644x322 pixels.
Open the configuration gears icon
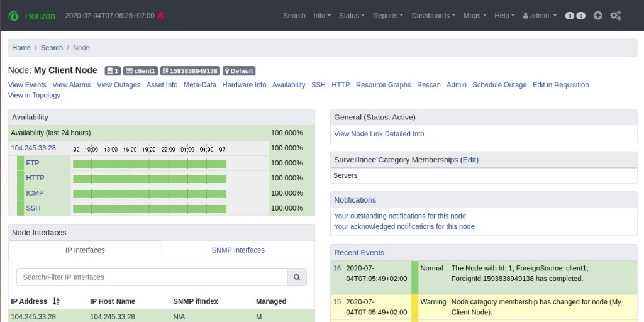(x=616, y=16)
